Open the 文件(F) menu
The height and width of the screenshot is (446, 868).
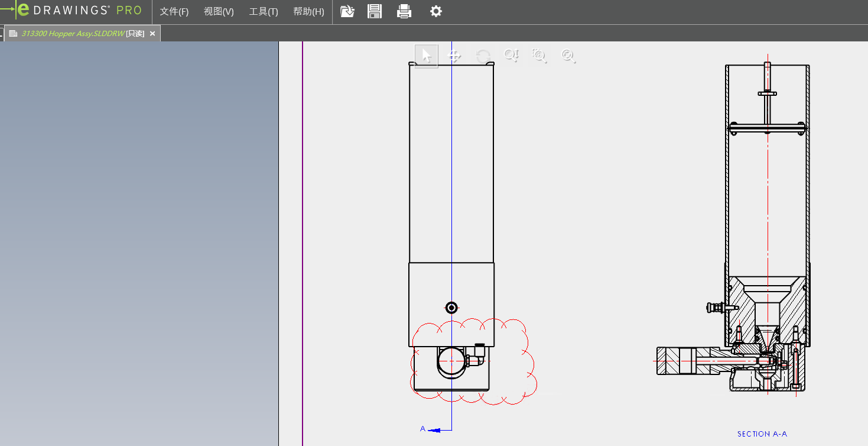click(x=174, y=12)
